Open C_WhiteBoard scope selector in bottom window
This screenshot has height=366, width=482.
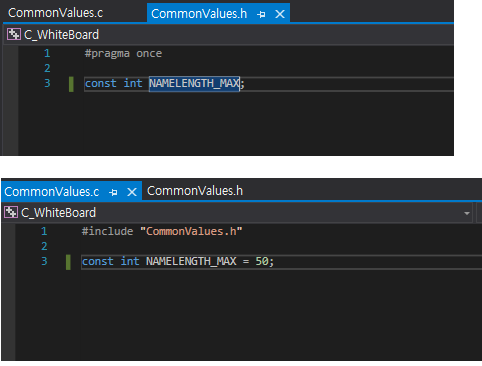point(238,212)
